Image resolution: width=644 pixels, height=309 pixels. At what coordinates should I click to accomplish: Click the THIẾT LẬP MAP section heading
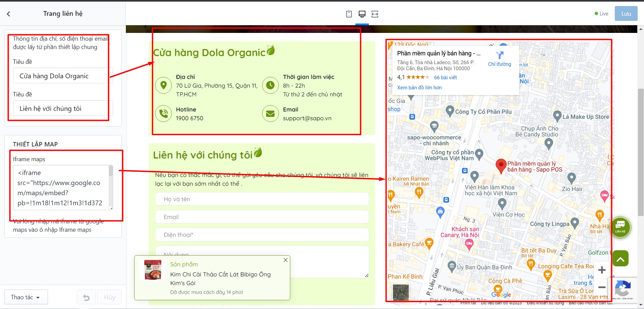pos(35,144)
